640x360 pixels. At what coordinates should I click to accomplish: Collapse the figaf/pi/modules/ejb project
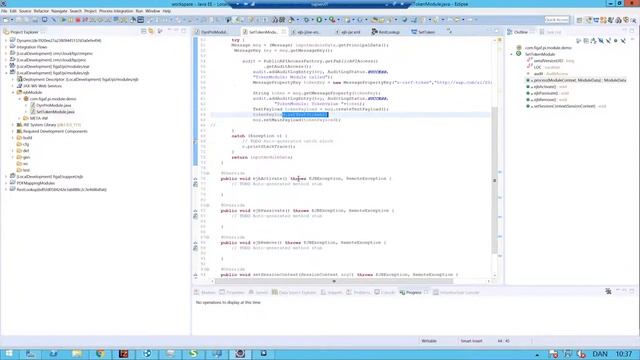tap(6, 73)
